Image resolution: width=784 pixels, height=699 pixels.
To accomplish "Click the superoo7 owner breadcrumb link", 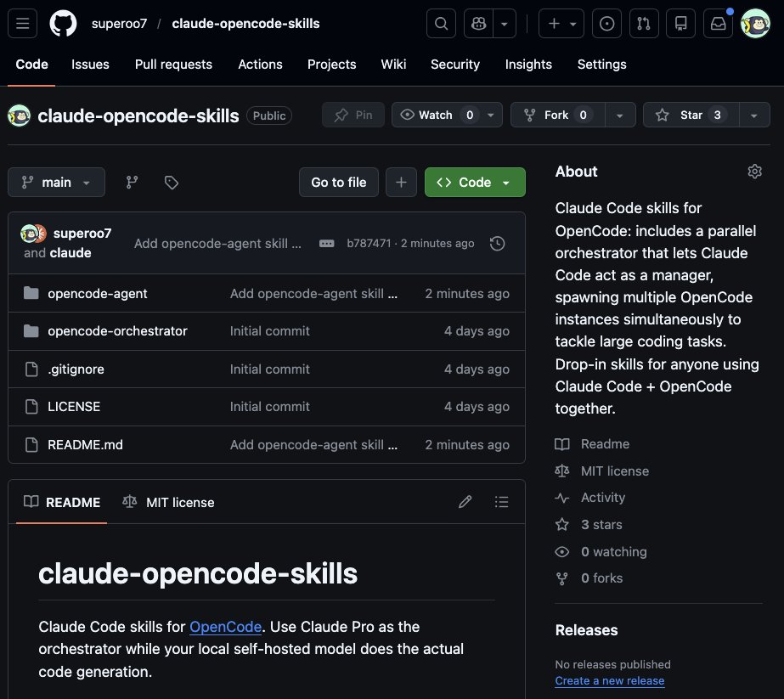I will point(119,24).
